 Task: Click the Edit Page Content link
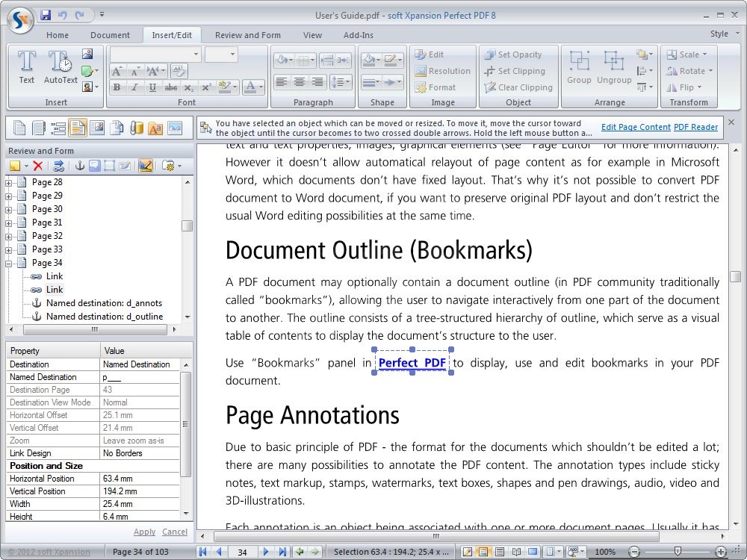pyautogui.click(x=636, y=127)
